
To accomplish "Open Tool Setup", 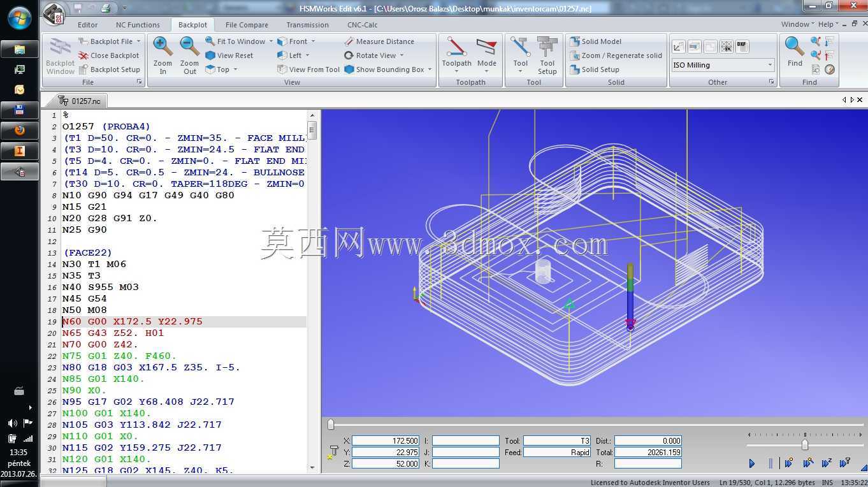I will point(547,55).
